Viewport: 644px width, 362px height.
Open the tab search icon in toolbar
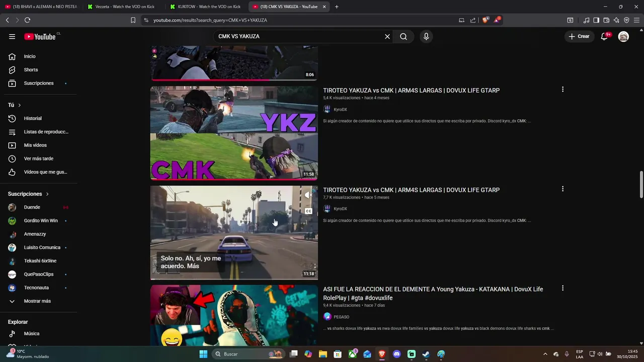click(570, 20)
